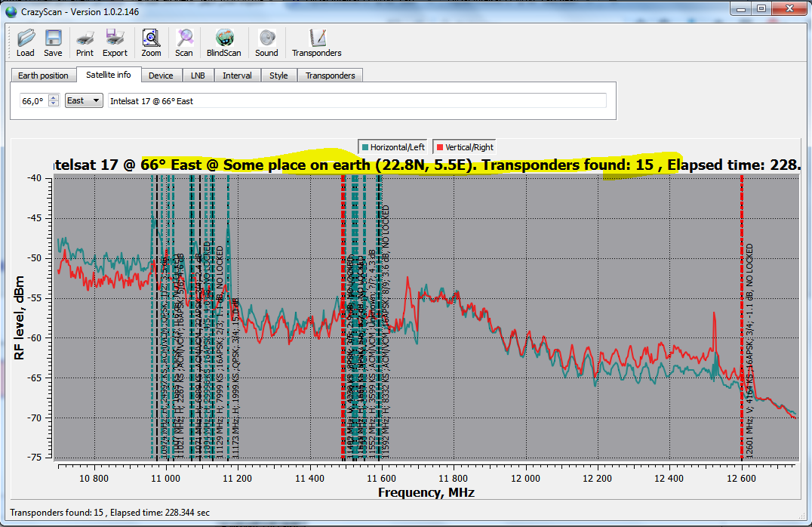812x527 pixels.
Task: Click the satellite name text field
Action: [x=357, y=100]
